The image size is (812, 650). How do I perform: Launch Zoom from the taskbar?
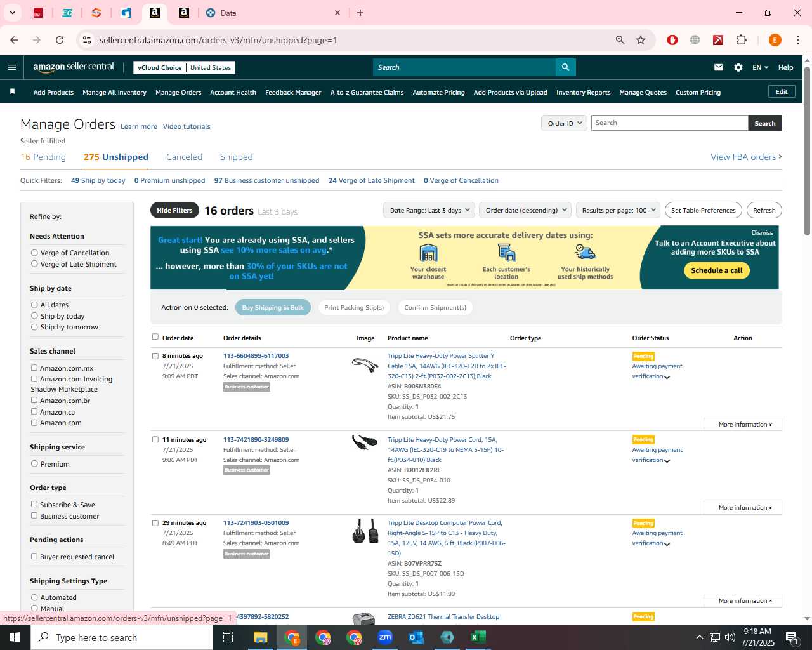tap(385, 637)
